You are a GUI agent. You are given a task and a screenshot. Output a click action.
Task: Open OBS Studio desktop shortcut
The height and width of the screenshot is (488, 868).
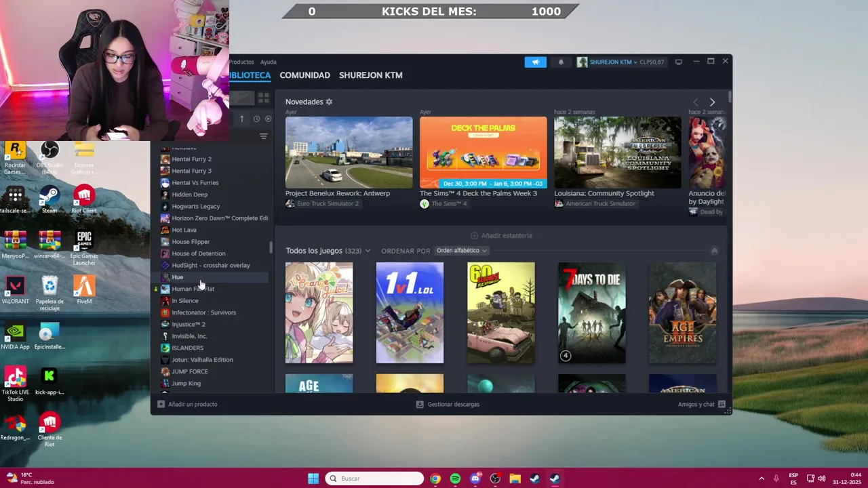[x=50, y=159]
